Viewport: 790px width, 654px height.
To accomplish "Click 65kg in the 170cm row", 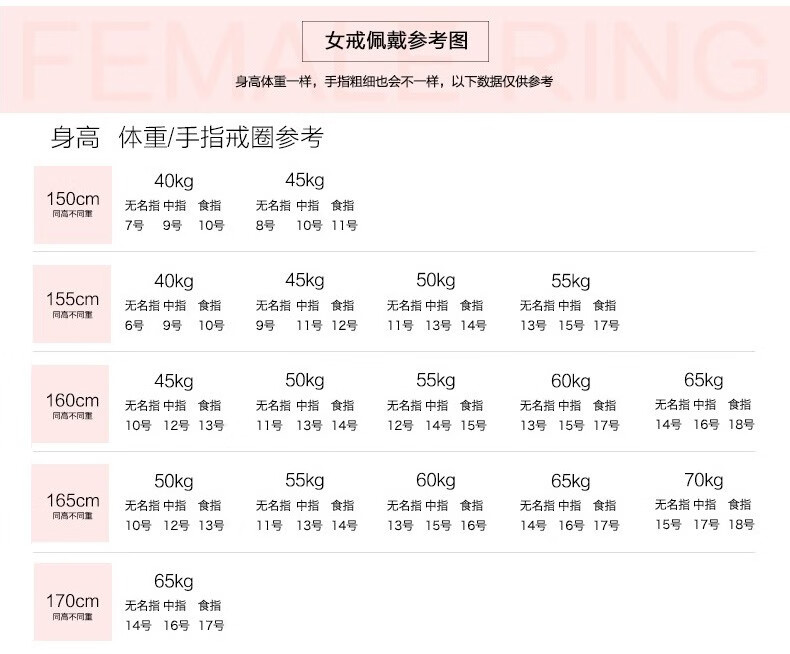I will [x=174, y=581].
